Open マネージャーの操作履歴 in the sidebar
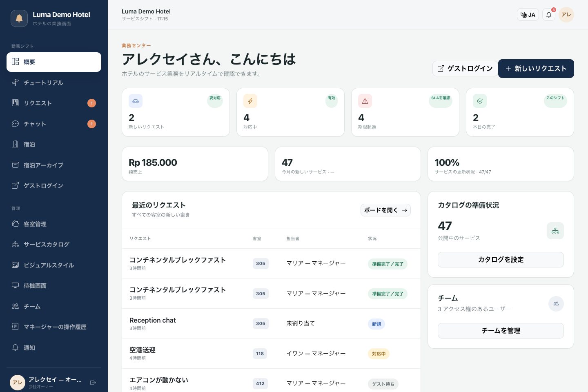588x392 pixels. [54, 327]
